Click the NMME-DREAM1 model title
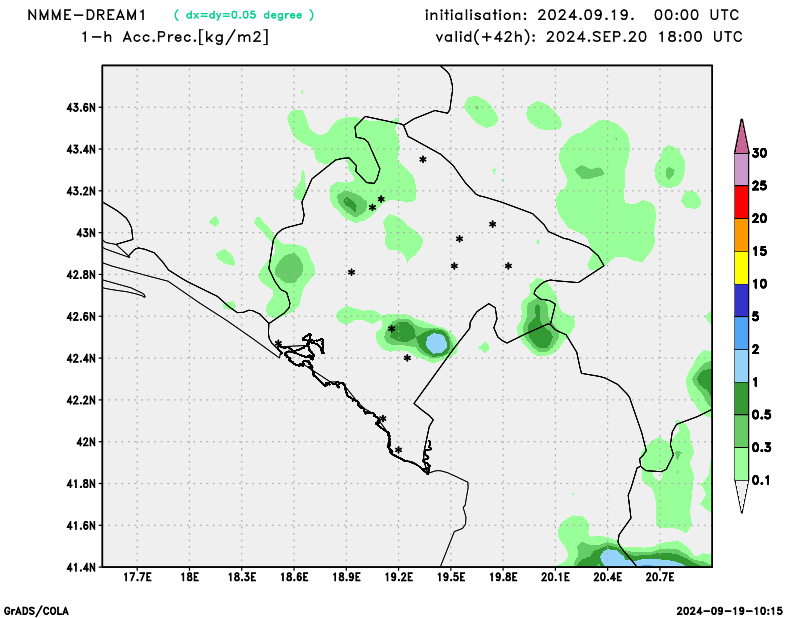800x618 pixels. pyautogui.click(x=86, y=15)
